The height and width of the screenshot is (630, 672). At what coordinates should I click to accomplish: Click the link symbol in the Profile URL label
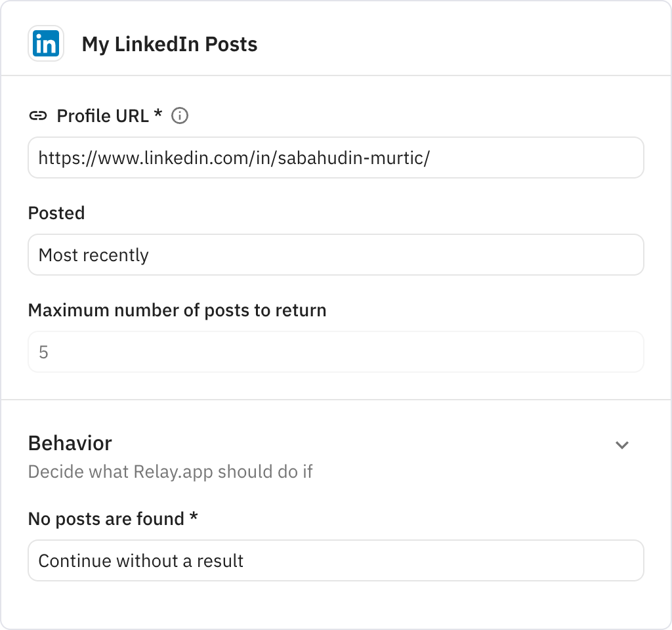pyautogui.click(x=39, y=115)
